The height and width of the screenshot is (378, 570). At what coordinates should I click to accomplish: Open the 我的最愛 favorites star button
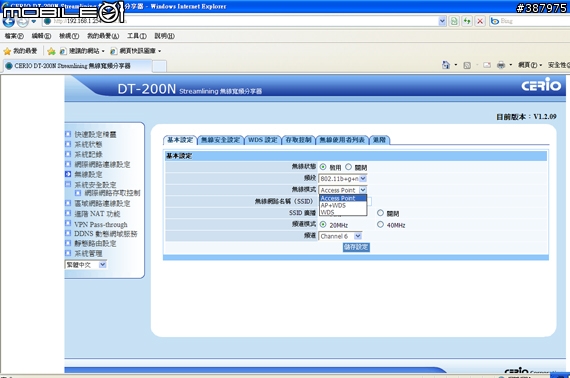click(20, 51)
